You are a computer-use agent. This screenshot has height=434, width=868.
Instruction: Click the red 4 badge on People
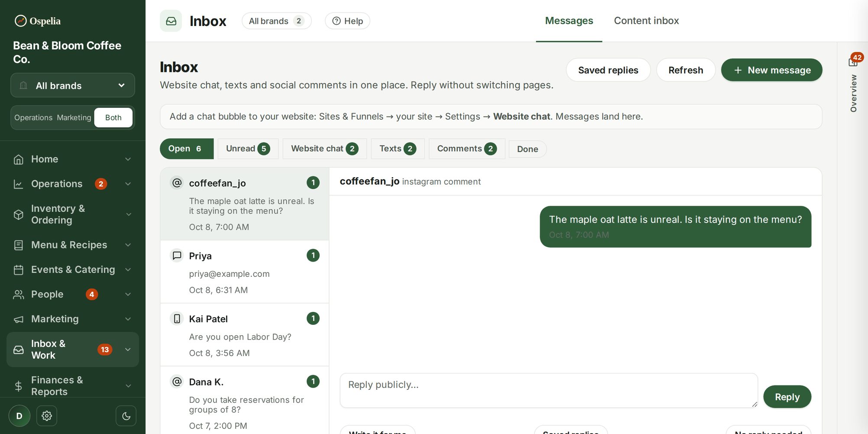point(92,295)
